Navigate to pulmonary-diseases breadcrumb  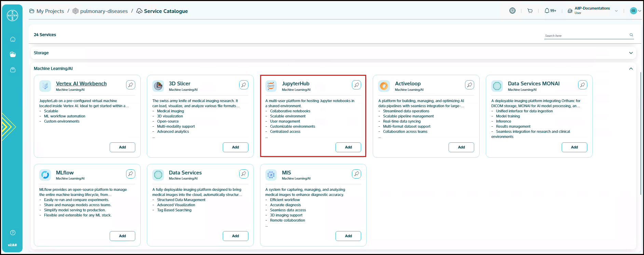pos(104,11)
